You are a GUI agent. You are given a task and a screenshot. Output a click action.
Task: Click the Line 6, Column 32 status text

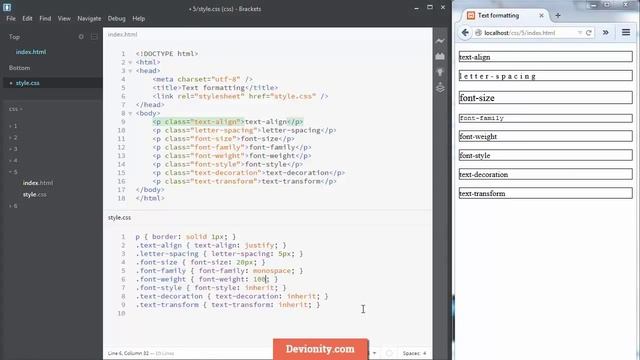pos(128,353)
